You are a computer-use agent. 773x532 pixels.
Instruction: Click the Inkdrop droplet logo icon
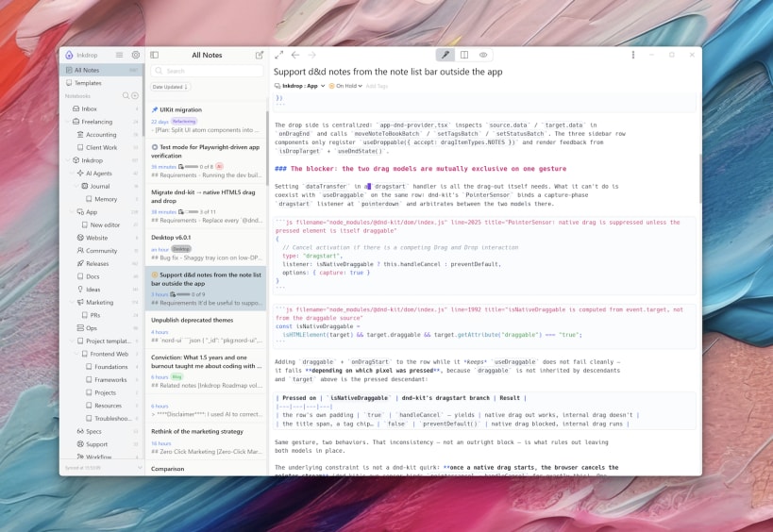pos(69,55)
